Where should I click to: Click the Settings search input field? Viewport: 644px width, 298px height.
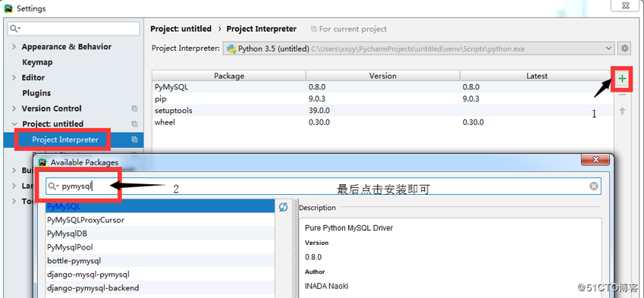[74, 28]
